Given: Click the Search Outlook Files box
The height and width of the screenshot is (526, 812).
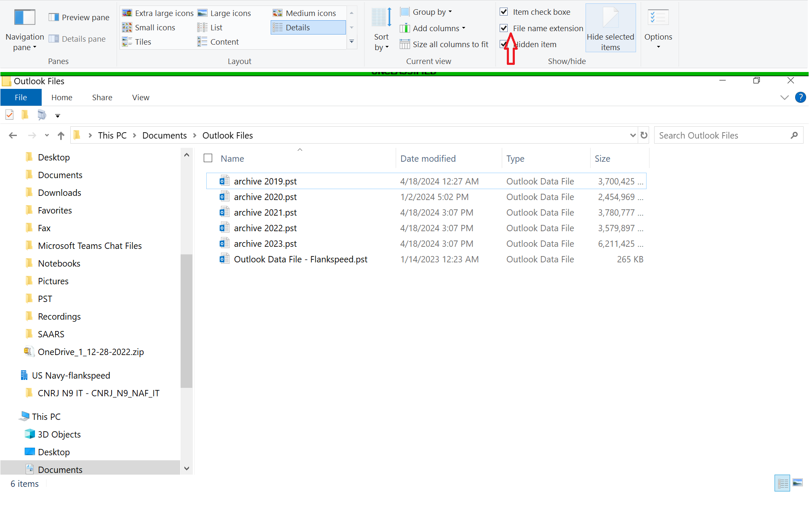Looking at the screenshot, I should point(723,135).
